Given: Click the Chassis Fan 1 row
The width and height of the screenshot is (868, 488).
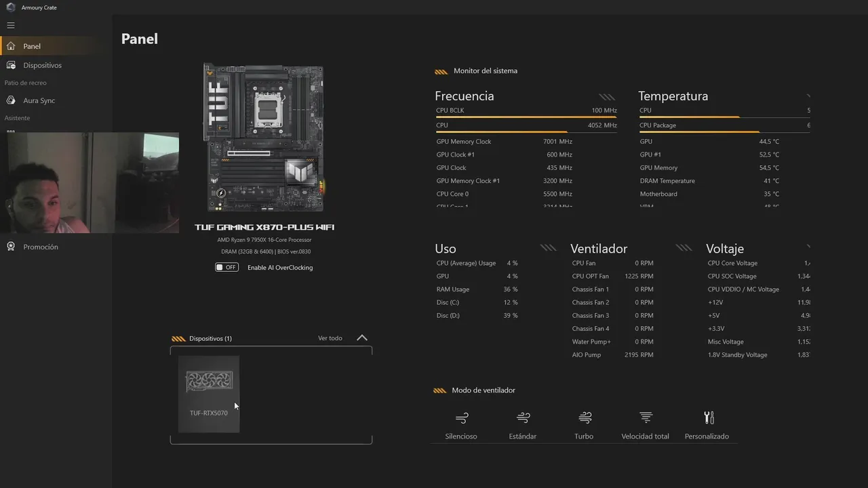Looking at the screenshot, I should pyautogui.click(x=613, y=289).
